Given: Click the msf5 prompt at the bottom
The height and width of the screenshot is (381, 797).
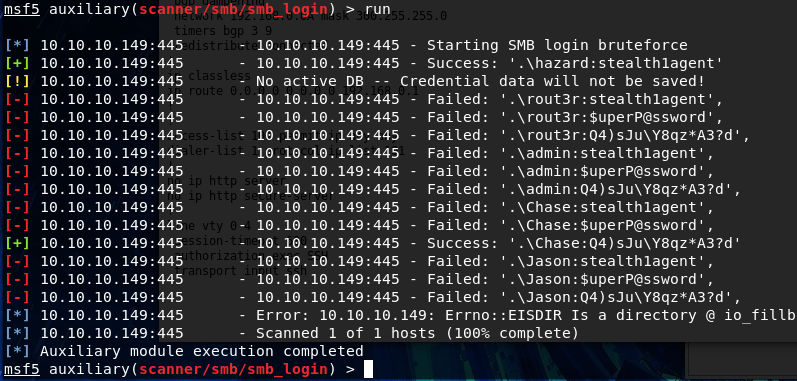Looking at the screenshot, I should pyautogui.click(x=22, y=369).
